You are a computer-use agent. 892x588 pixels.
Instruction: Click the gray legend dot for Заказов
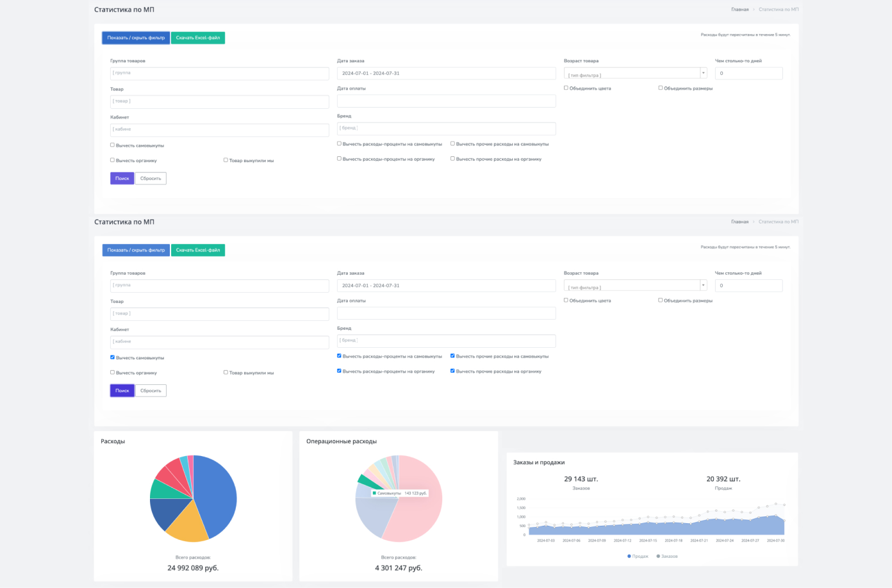[658, 556]
